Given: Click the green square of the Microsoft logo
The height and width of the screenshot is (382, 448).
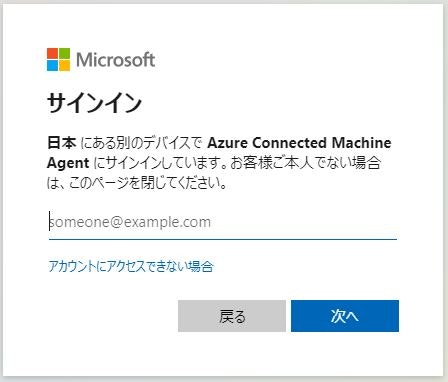Looking at the screenshot, I should [x=65, y=54].
